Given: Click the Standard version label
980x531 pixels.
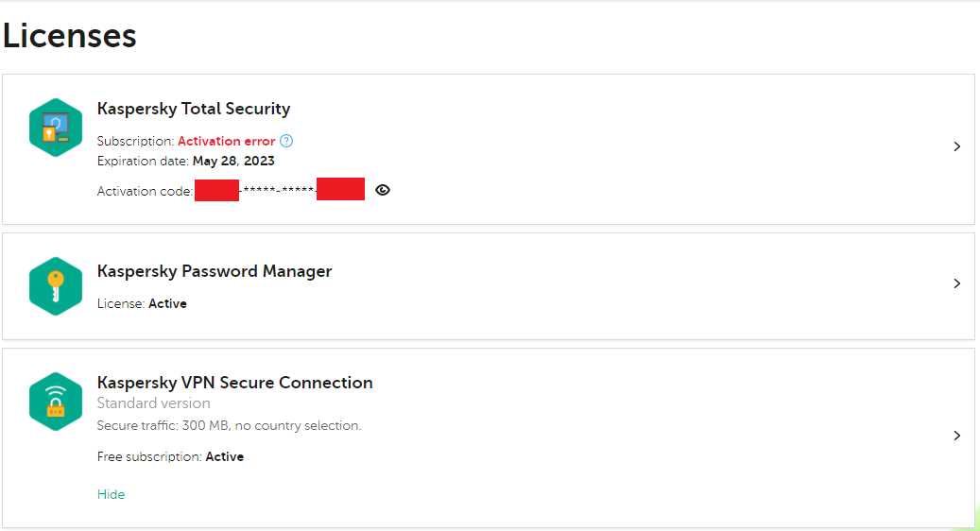Looking at the screenshot, I should click(154, 403).
